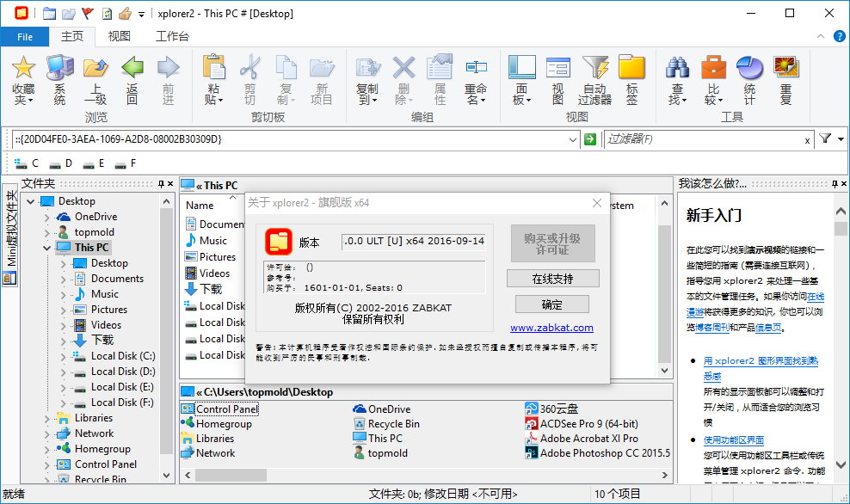Image resolution: width=850 pixels, height=504 pixels.
Task: Click the 购买或升级许可证 button
Action: (552, 244)
